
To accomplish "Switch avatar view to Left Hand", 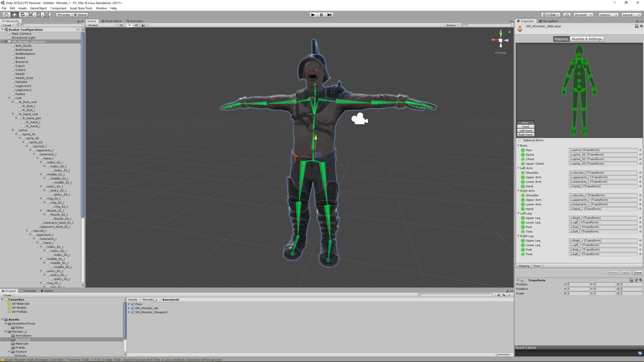I will pos(525,130).
